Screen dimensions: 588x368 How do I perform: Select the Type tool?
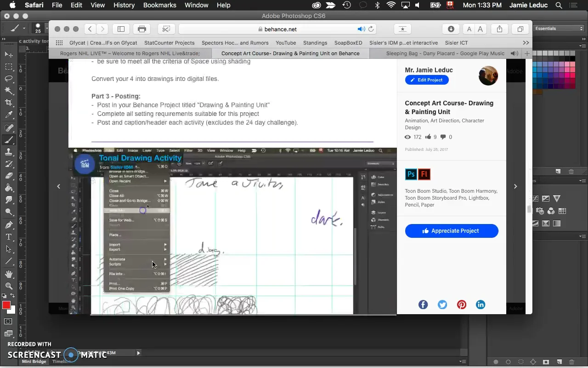tap(9, 237)
